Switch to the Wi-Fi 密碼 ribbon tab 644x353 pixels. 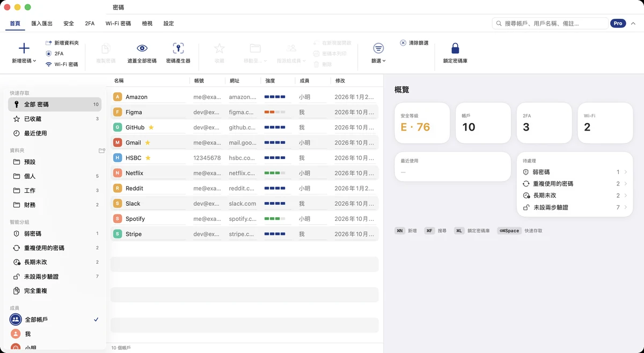(x=118, y=24)
